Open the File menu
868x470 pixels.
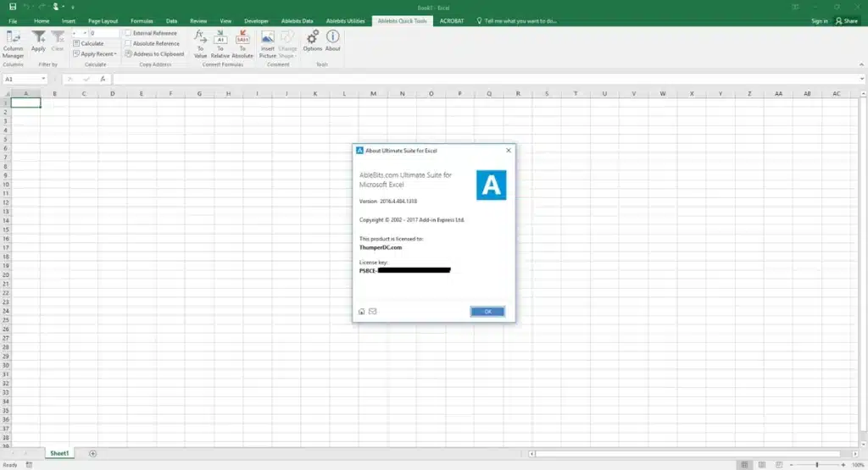tap(13, 21)
